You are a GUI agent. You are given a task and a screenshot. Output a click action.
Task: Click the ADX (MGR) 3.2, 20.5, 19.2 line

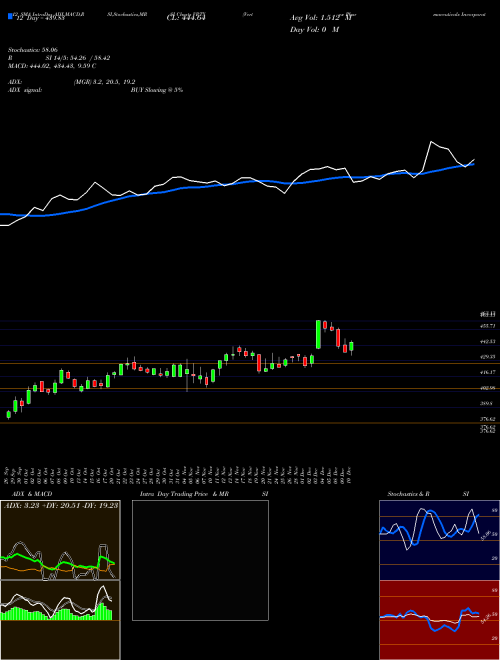tap(72, 82)
